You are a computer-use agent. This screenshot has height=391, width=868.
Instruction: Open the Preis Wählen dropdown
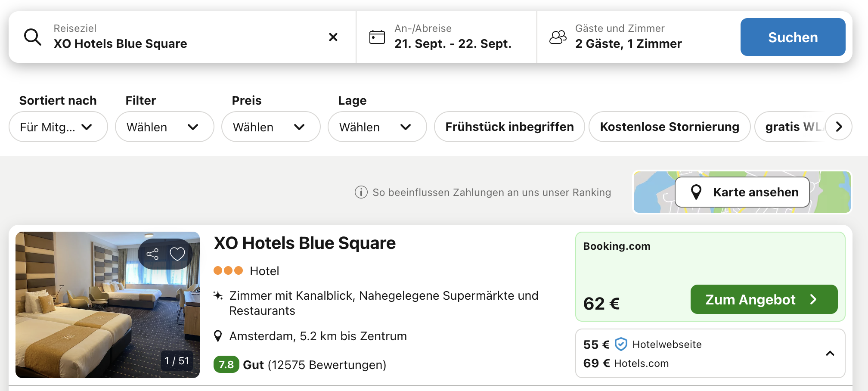271,127
